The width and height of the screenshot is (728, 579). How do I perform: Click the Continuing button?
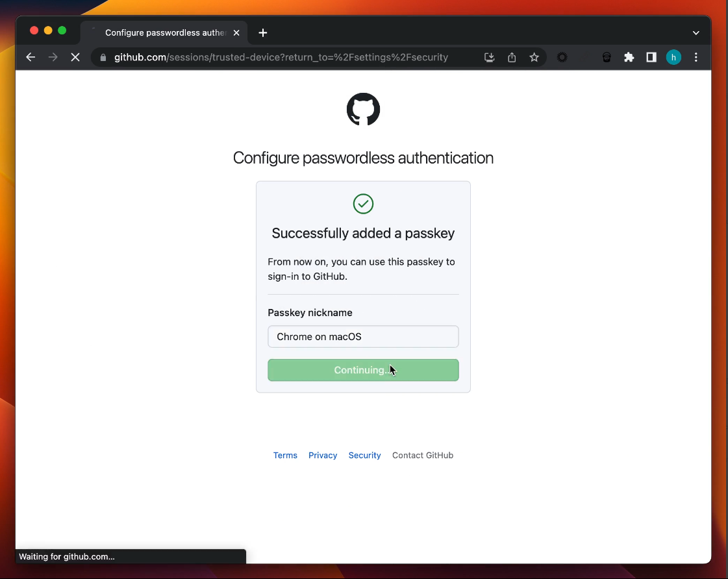[363, 370]
